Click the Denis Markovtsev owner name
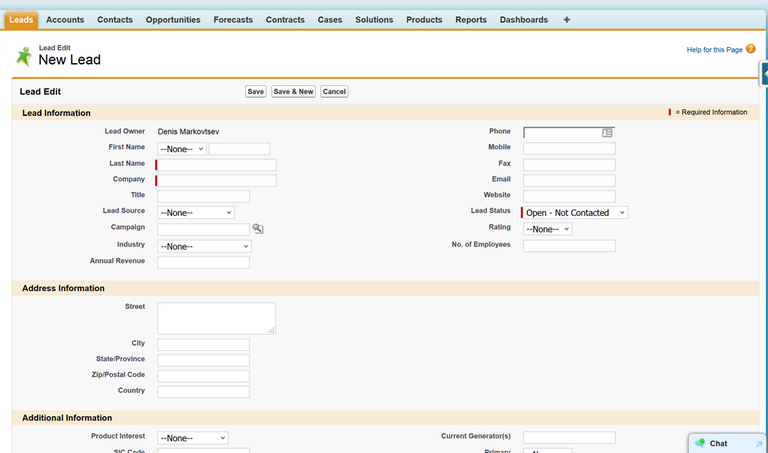This screenshot has height=453, width=768. pos(188,131)
